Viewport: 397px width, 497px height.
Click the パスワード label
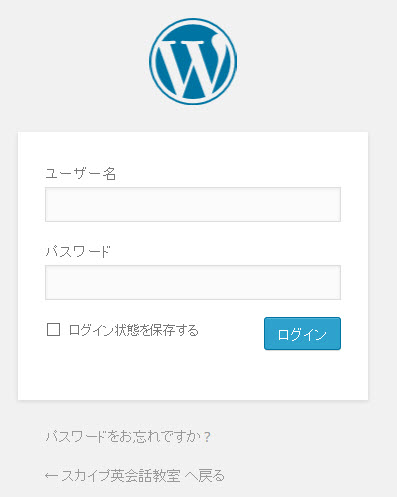click(78, 251)
